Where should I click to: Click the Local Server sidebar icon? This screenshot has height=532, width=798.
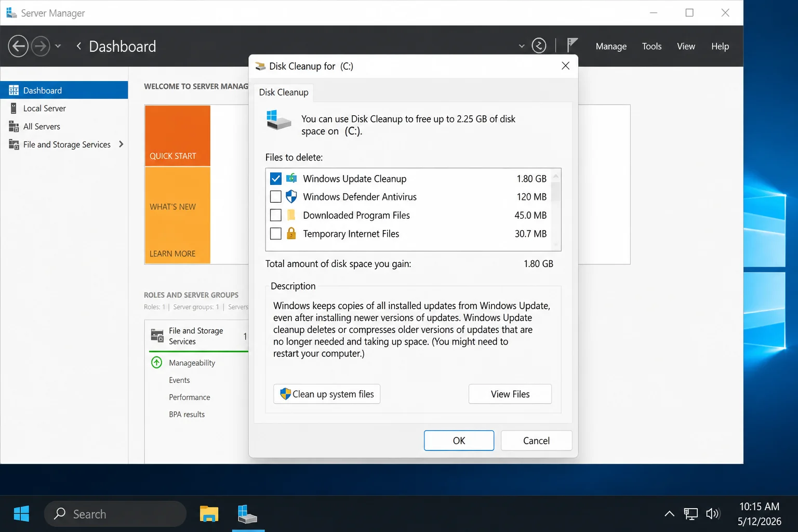tap(14, 108)
